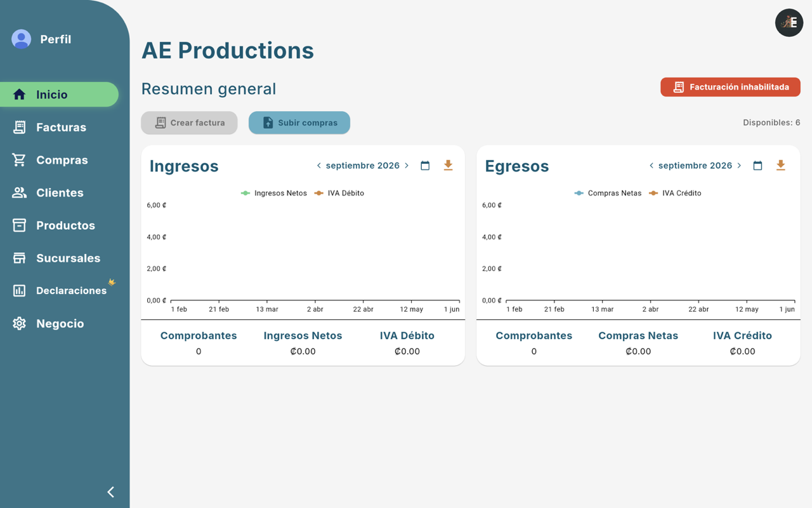The width and height of the screenshot is (812, 508).
Task: Click the receipt icon beside Facturas
Action: tap(20, 127)
